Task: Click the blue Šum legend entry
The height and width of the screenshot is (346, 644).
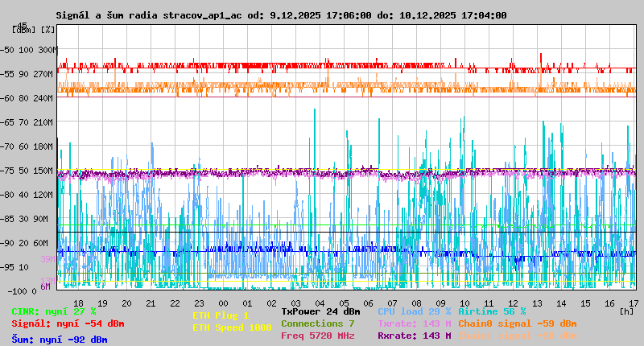Action: [60, 340]
